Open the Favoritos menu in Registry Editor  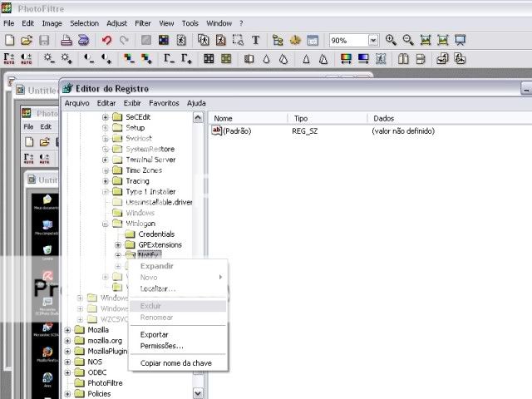pyautogui.click(x=164, y=103)
